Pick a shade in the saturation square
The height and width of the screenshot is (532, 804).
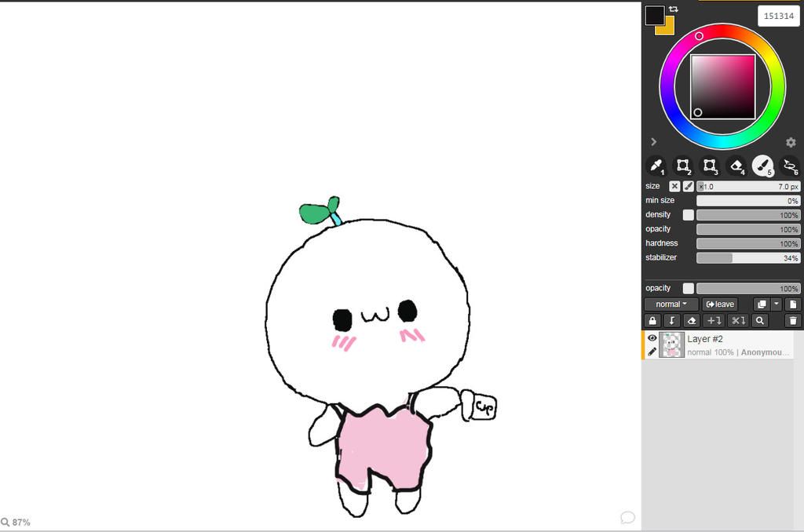point(723,86)
